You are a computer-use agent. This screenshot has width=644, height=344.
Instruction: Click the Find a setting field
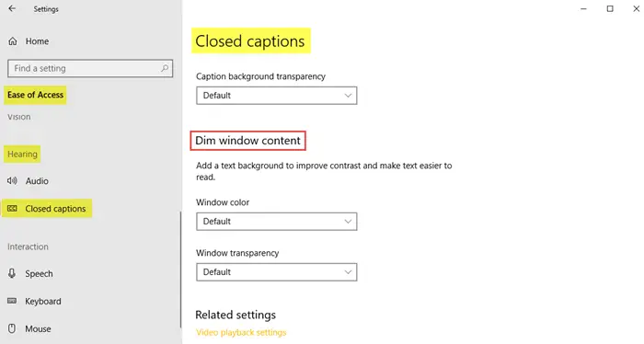pyautogui.click(x=90, y=68)
